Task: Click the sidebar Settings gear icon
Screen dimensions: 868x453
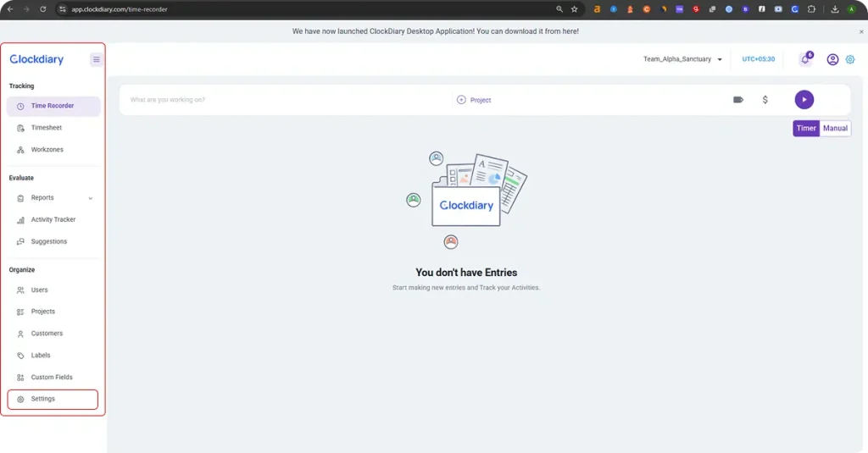Action: coord(20,400)
